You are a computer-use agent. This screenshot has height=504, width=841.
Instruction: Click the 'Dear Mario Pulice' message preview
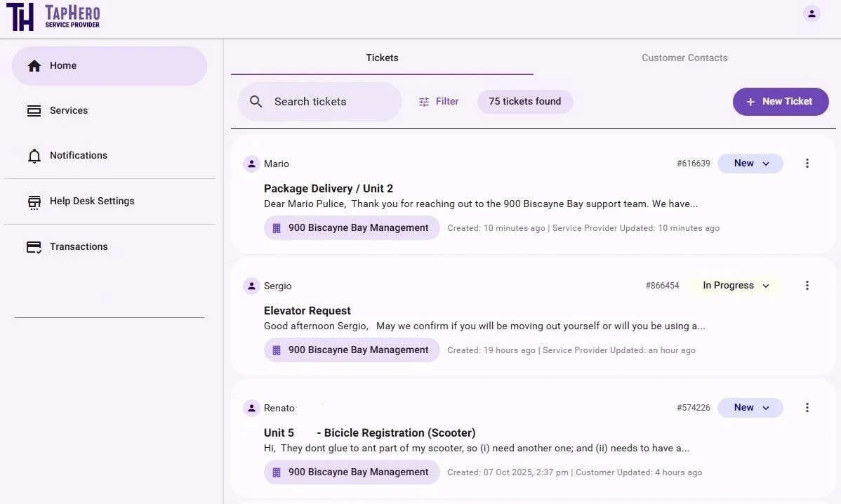pyautogui.click(x=481, y=204)
